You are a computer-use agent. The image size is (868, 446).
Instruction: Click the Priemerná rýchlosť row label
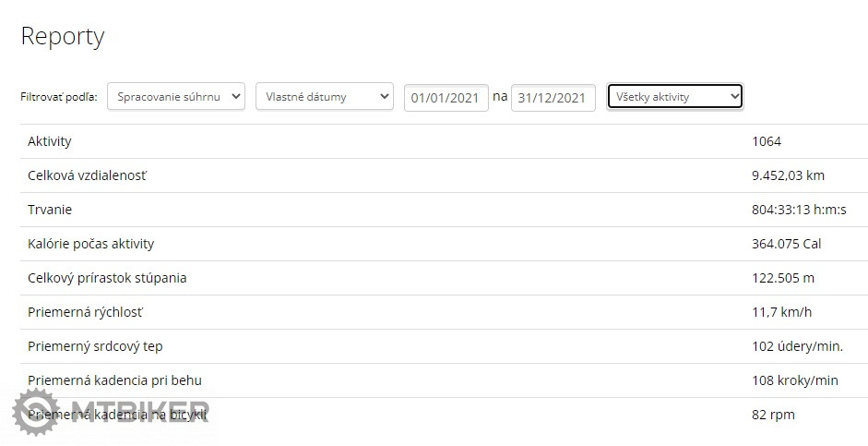pos(86,312)
